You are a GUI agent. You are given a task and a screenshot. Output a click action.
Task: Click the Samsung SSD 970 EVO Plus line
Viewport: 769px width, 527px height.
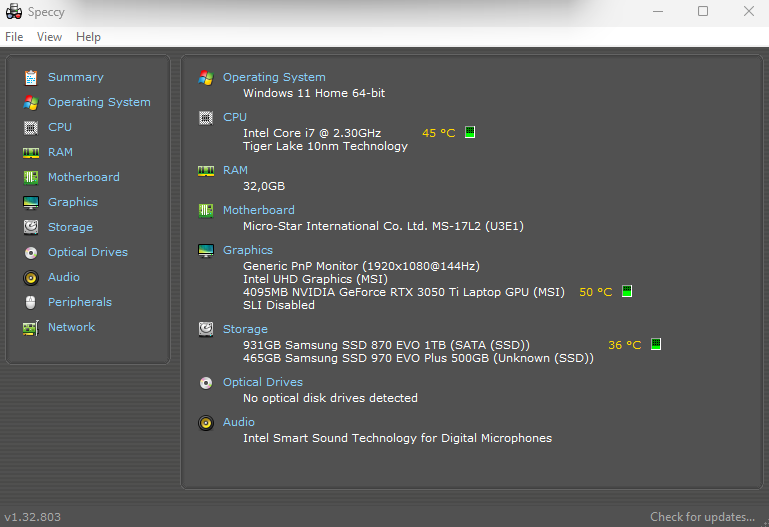click(418, 358)
